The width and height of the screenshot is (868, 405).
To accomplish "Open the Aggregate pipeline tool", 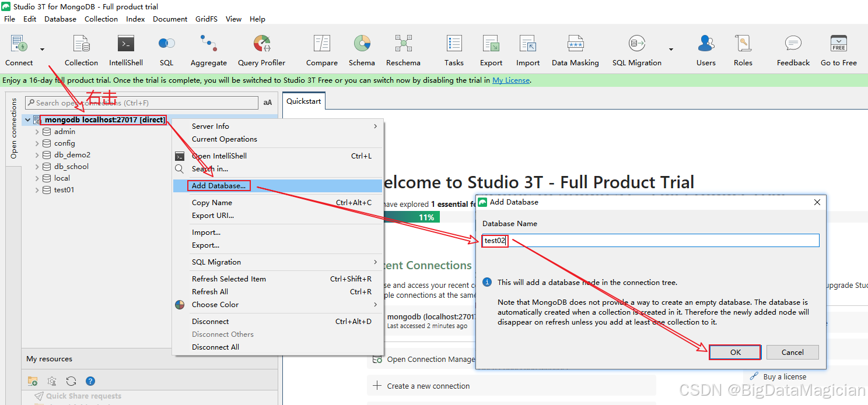I will click(208, 44).
